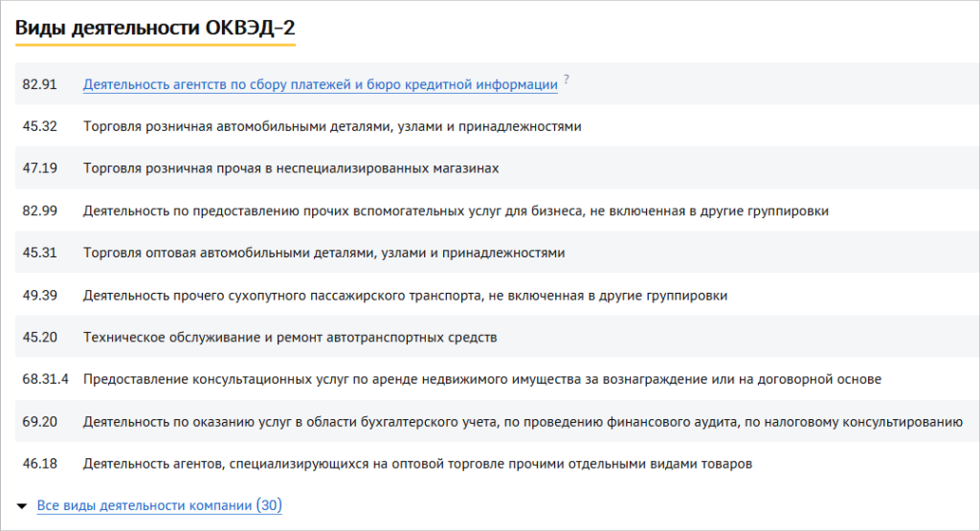
Task: Click the real estate rental consulting row
Action: coord(481,380)
